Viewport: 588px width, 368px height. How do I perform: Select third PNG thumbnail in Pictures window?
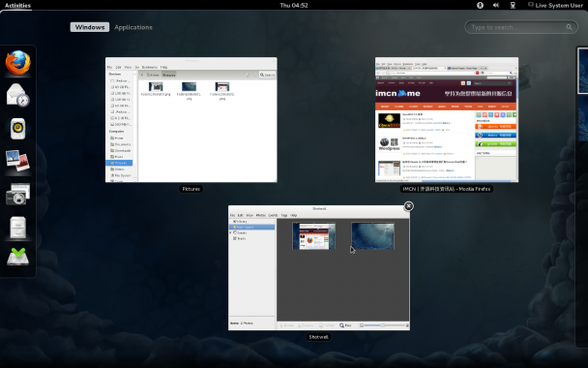coord(222,87)
